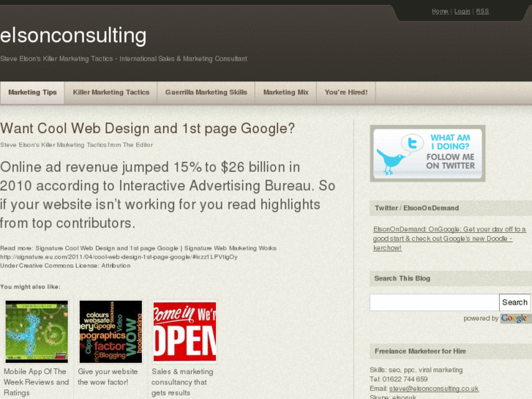
Task: Open Give your website the wow factor link
Action: pyautogui.click(x=108, y=376)
